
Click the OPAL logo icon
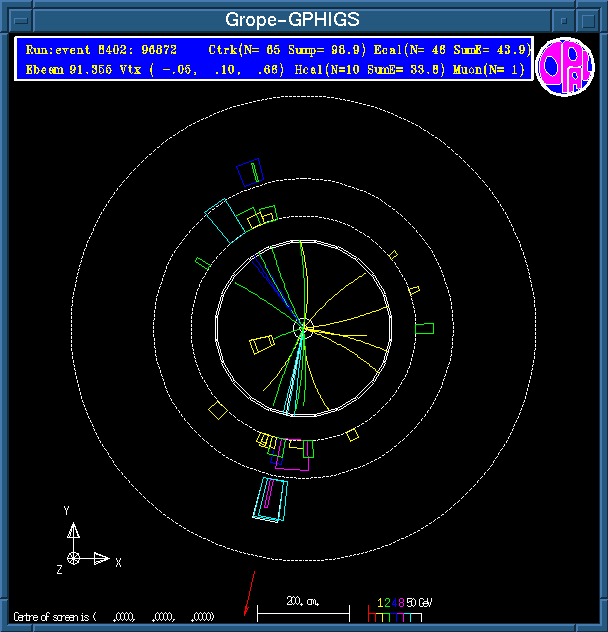click(565, 66)
